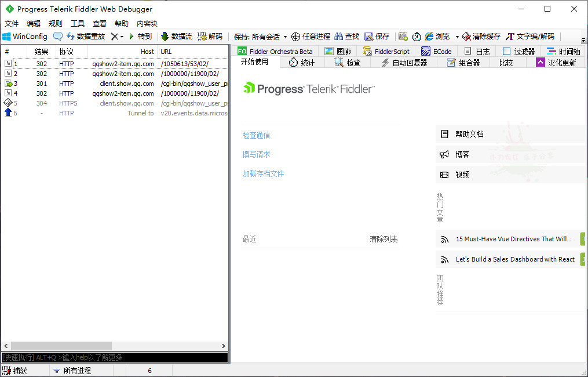This screenshot has height=377, width=588.
Task: Open the 组合器 composer tab
Action: pos(463,63)
